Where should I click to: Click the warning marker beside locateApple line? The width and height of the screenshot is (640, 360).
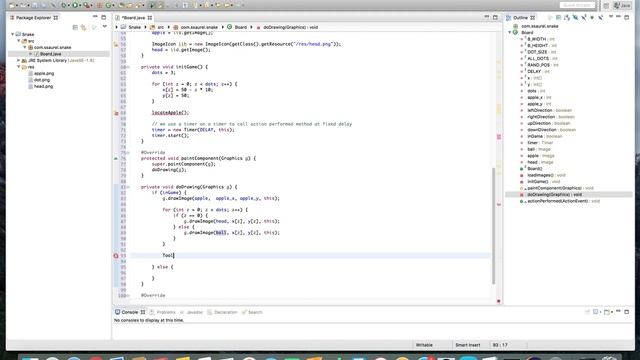point(116,113)
